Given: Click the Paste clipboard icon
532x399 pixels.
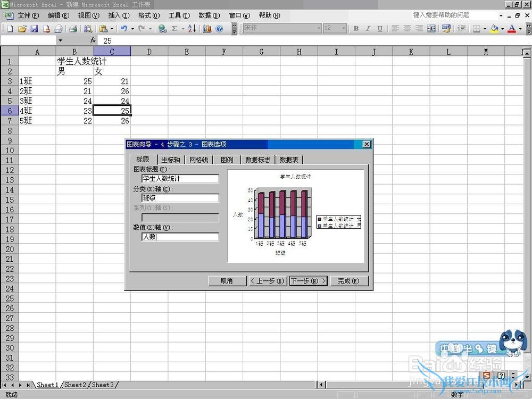Looking at the screenshot, I should tap(104, 29).
